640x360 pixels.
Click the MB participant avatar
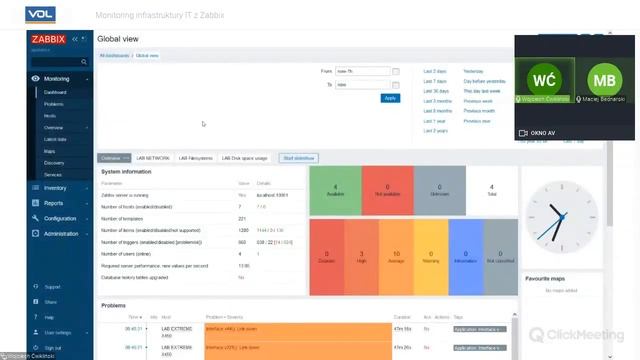[604, 80]
